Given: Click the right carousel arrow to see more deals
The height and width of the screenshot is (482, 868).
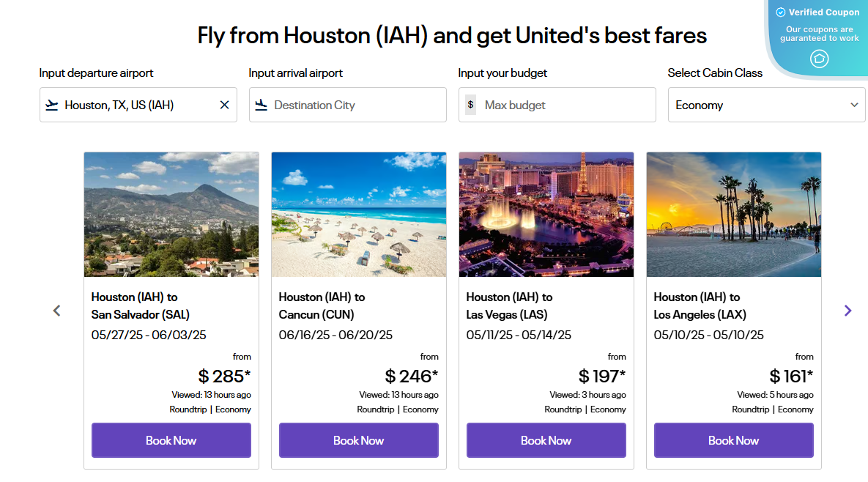Looking at the screenshot, I should [x=847, y=311].
